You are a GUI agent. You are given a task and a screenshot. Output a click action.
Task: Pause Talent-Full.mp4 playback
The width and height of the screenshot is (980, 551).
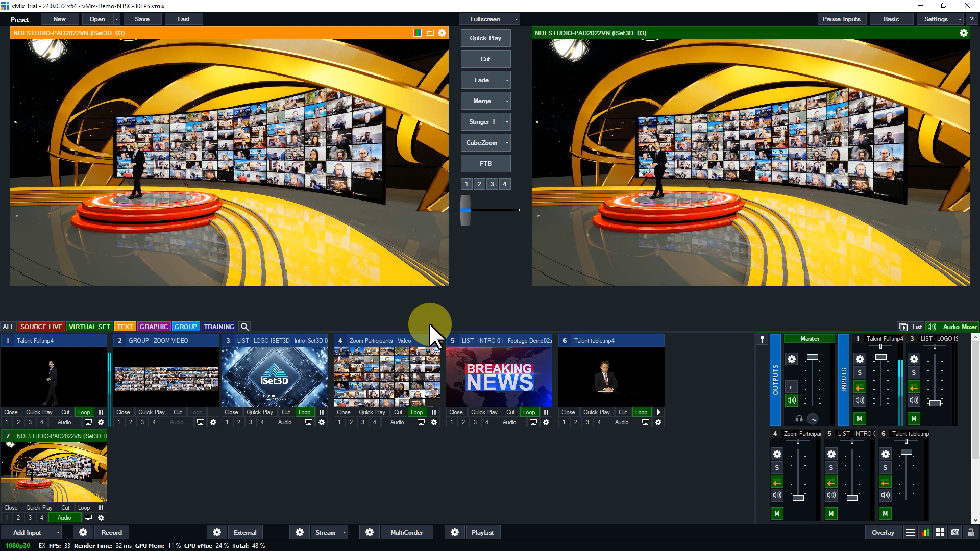coord(101,412)
